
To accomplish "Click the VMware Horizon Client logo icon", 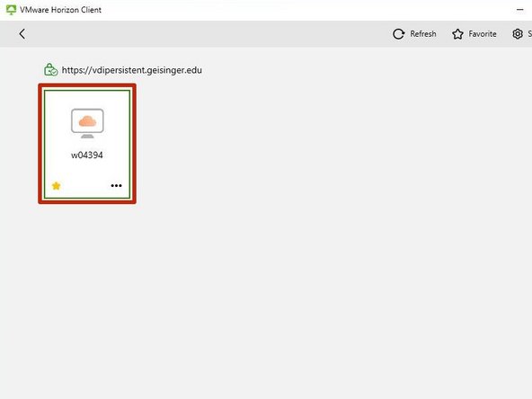I will coord(11,10).
